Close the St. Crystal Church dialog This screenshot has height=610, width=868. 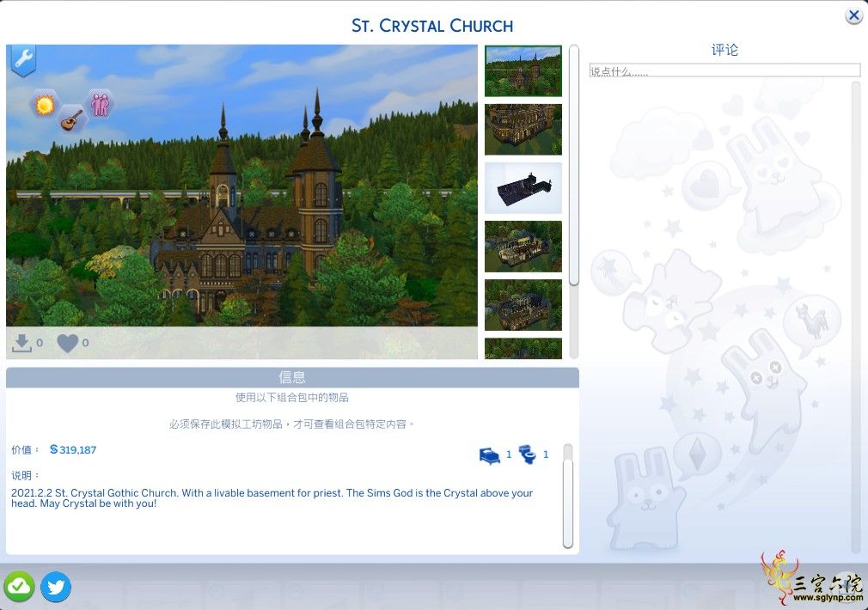click(x=853, y=15)
